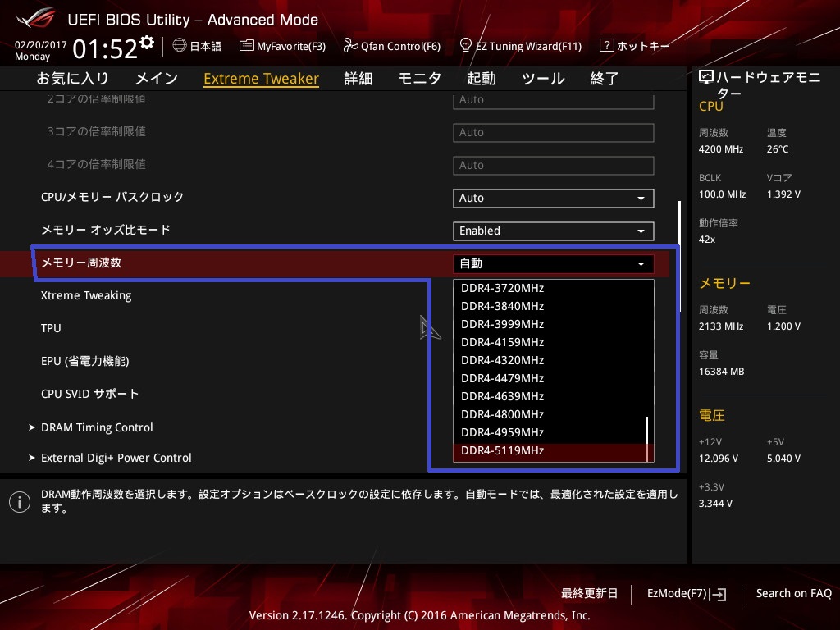Viewport: 840px width, 630px height.
Task: Click the 2コアの倍率制限値 Auto field
Action: [x=554, y=100]
